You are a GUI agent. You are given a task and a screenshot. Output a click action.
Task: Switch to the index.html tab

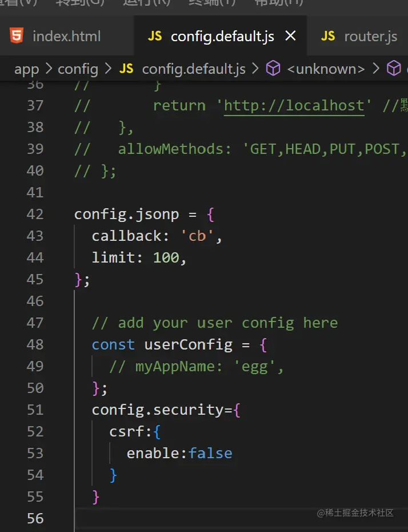67,36
